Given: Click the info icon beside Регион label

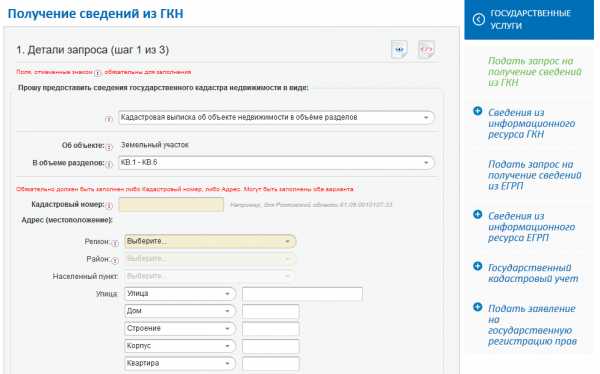Looking at the screenshot, I should [115, 243].
